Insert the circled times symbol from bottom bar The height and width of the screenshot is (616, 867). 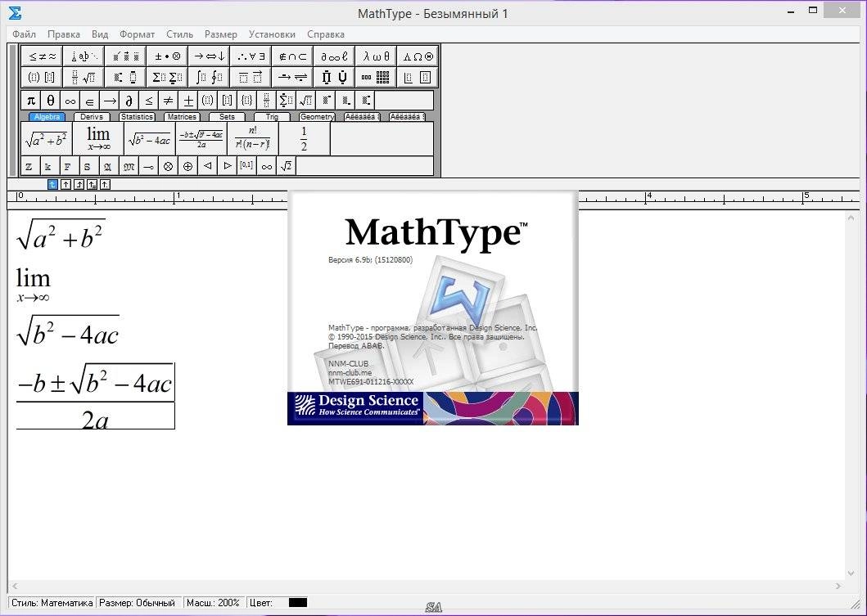[168, 166]
